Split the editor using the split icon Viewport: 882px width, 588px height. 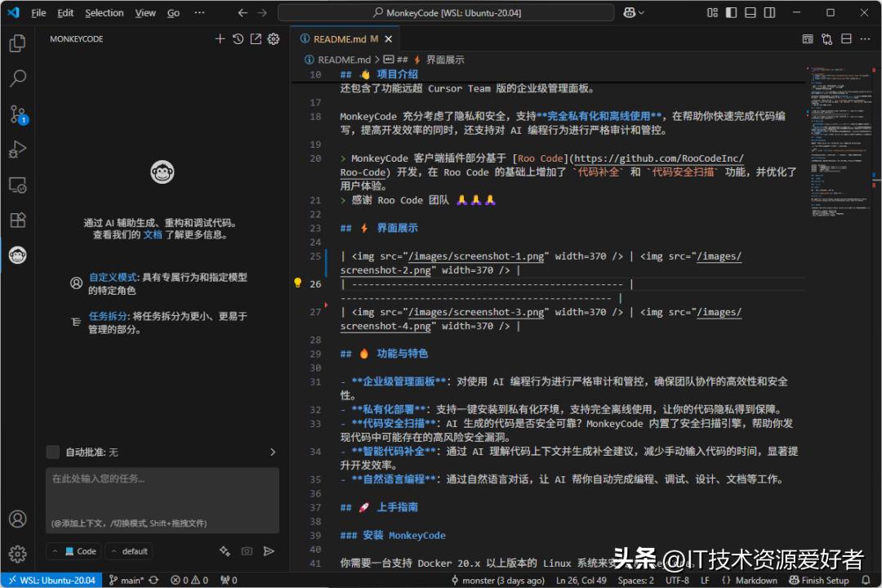[x=845, y=38]
